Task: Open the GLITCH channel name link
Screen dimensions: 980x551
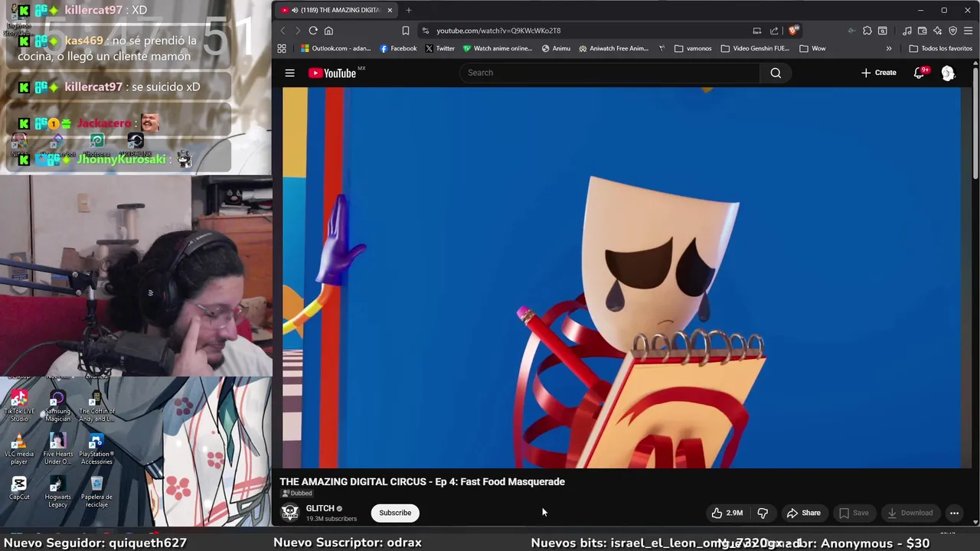Action: [x=320, y=508]
